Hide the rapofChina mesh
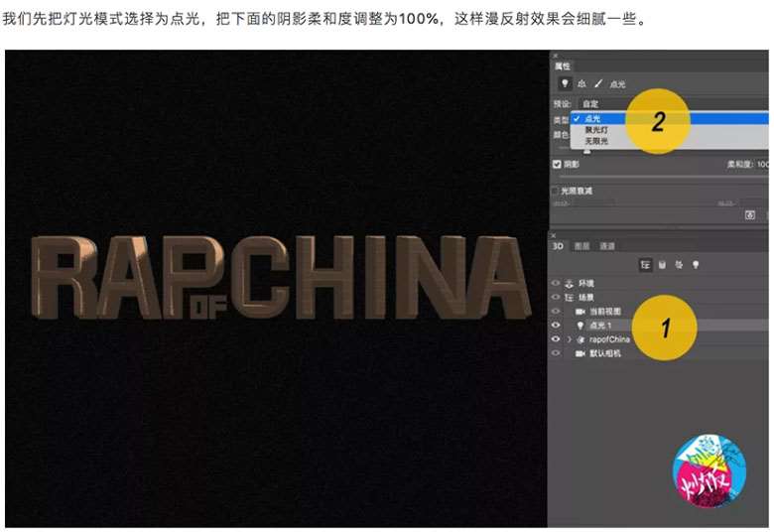 [x=556, y=339]
